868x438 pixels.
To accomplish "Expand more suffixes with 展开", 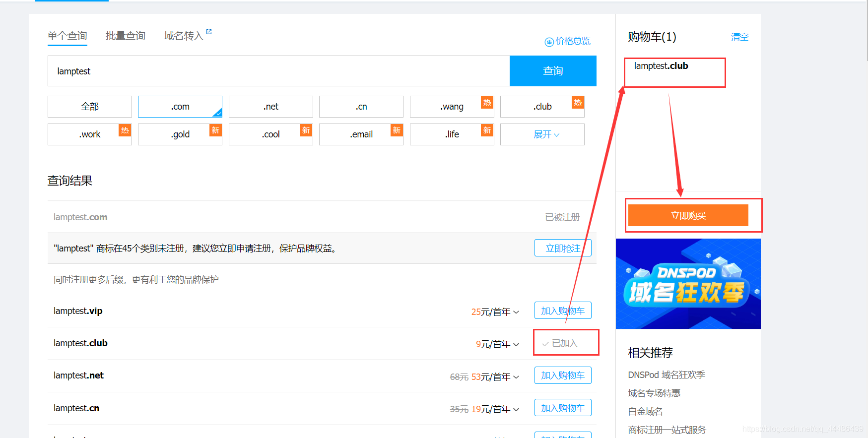I will (x=542, y=134).
